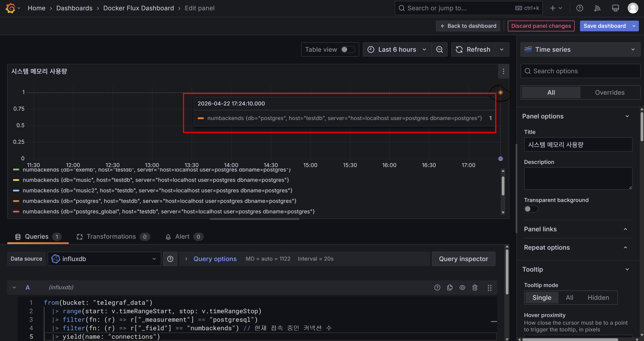Open the Query inspector
This screenshot has height=341, width=644.
click(x=463, y=259)
